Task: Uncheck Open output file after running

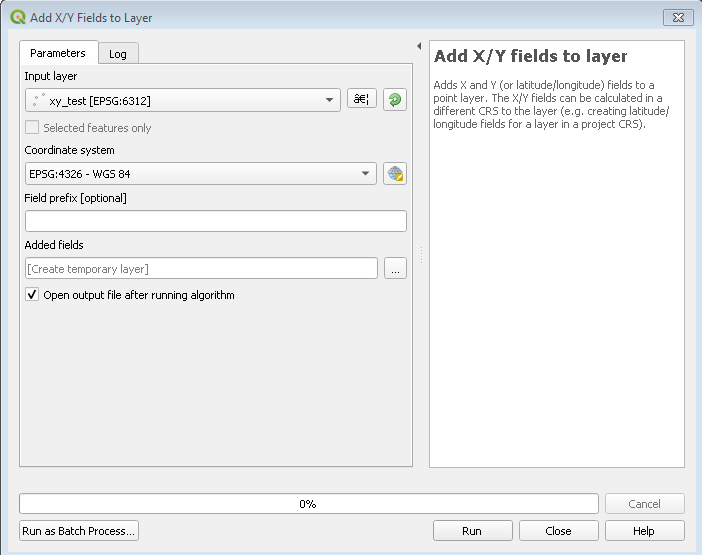Action: (x=33, y=295)
